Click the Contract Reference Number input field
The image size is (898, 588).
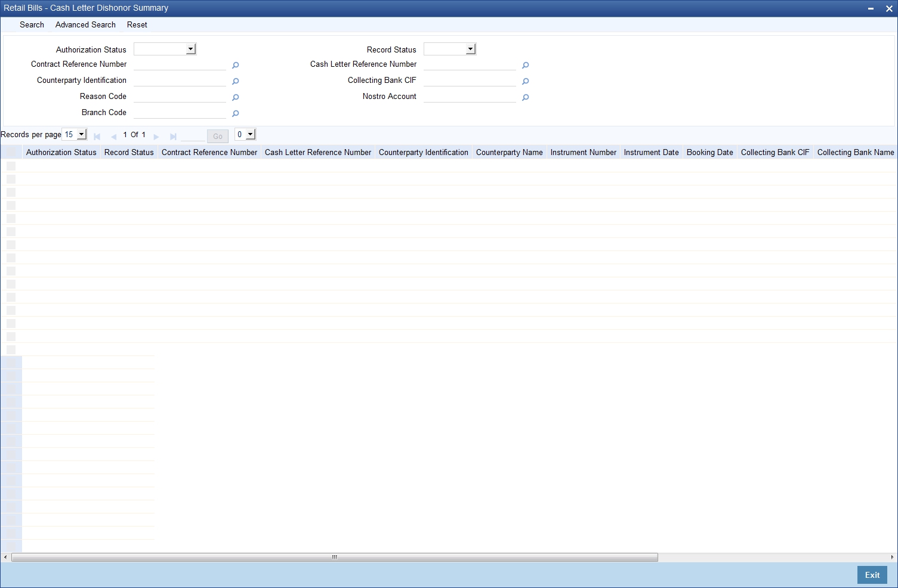pos(180,64)
